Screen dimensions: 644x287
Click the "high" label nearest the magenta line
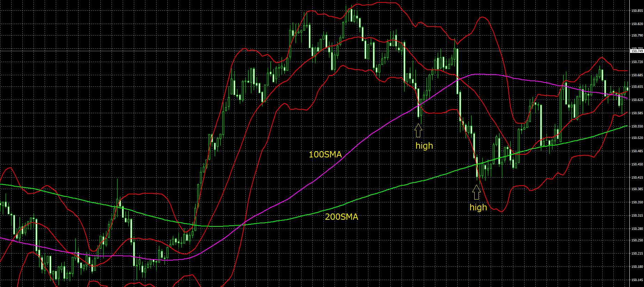tap(424, 146)
